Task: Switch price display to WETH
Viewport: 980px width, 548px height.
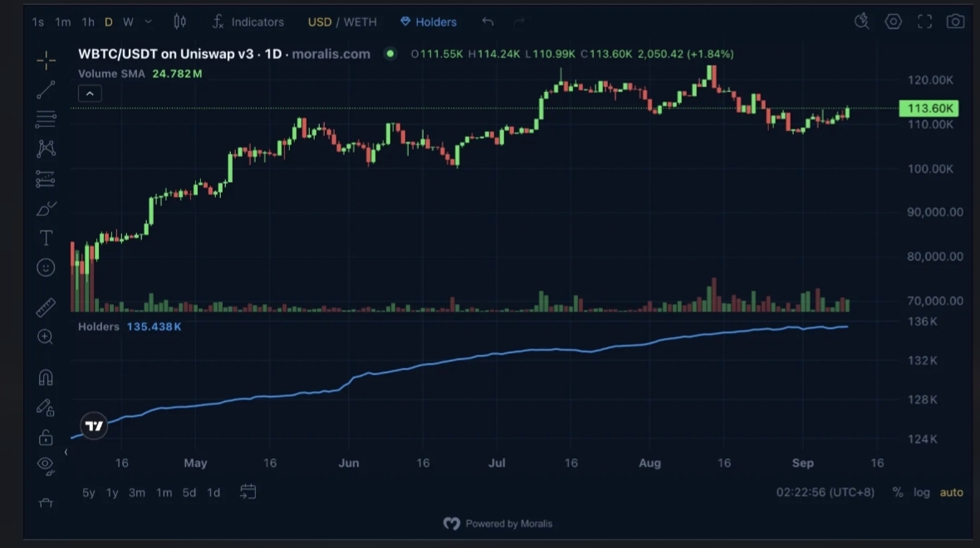Action: pos(360,22)
